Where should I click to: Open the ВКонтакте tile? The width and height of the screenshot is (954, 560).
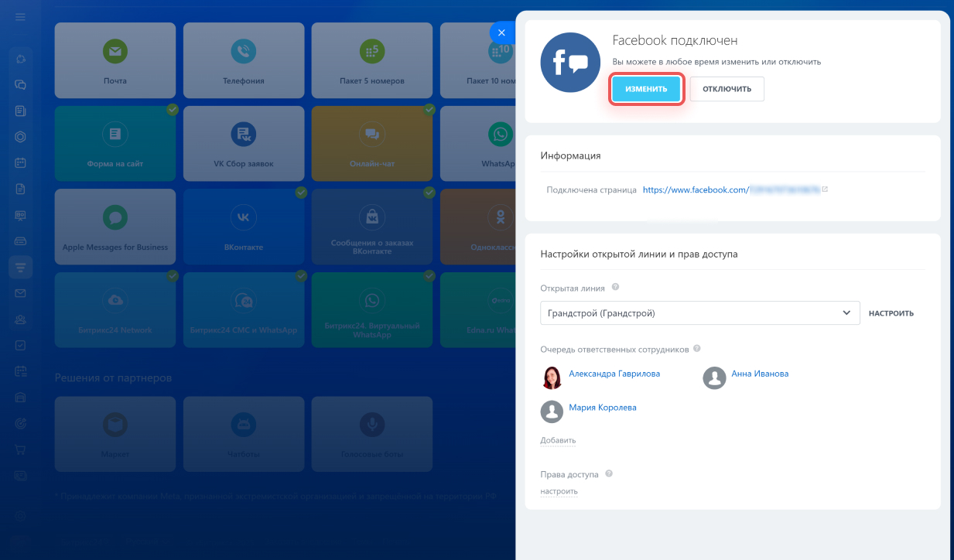point(244,227)
